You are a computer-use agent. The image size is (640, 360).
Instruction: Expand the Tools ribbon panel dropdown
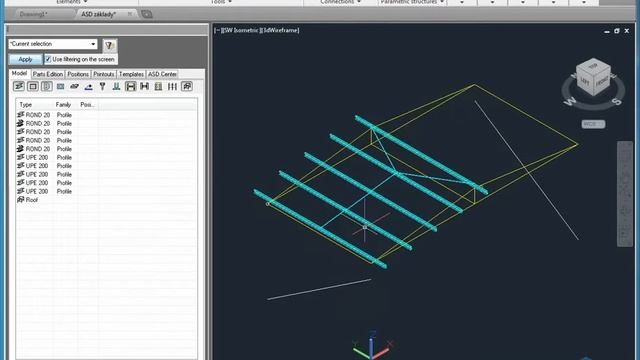click(x=222, y=2)
